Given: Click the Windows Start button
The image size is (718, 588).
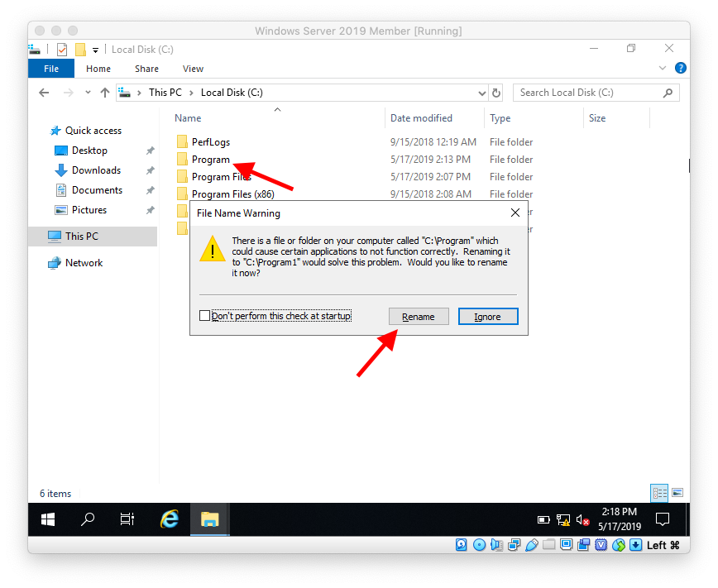Looking at the screenshot, I should (x=47, y=519).
